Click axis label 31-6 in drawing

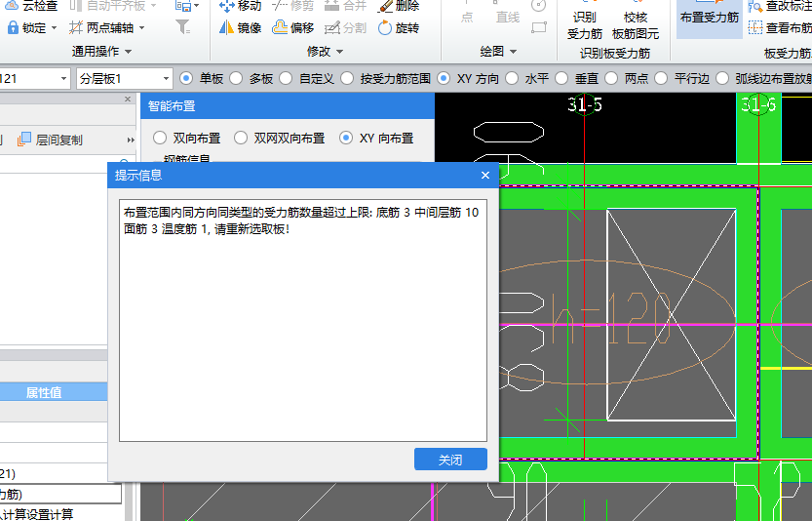[x=758, y=104]
